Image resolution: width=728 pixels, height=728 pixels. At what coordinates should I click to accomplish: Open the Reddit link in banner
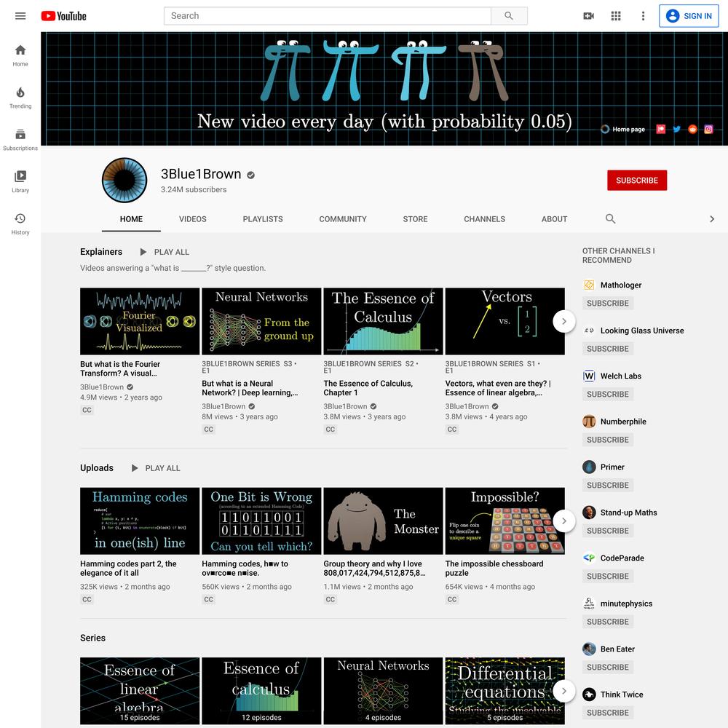coord(692,129)
